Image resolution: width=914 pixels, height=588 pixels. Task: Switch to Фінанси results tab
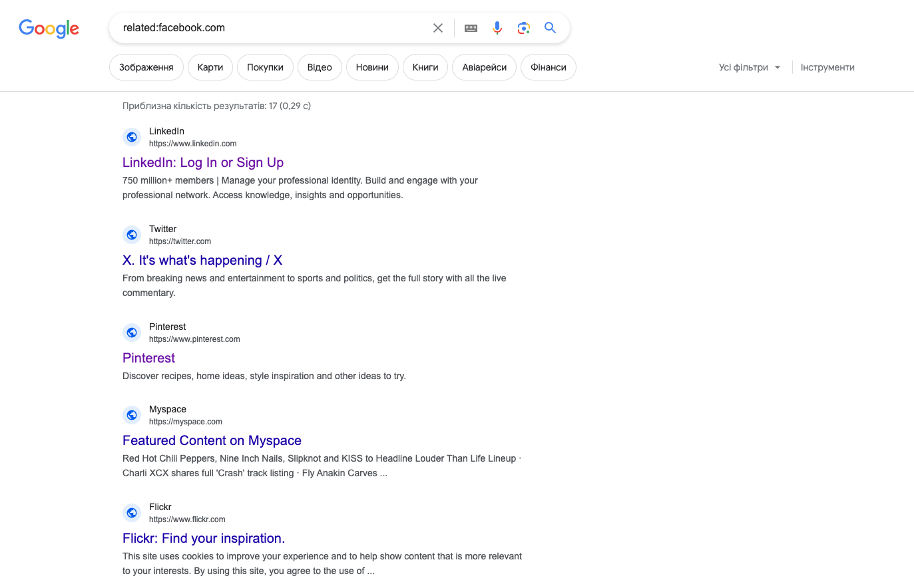549,67
